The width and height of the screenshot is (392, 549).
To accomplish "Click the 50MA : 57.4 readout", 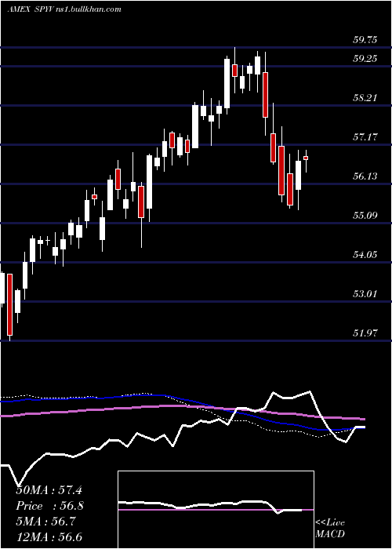I will pyautogui.click(x=49, y=490).
